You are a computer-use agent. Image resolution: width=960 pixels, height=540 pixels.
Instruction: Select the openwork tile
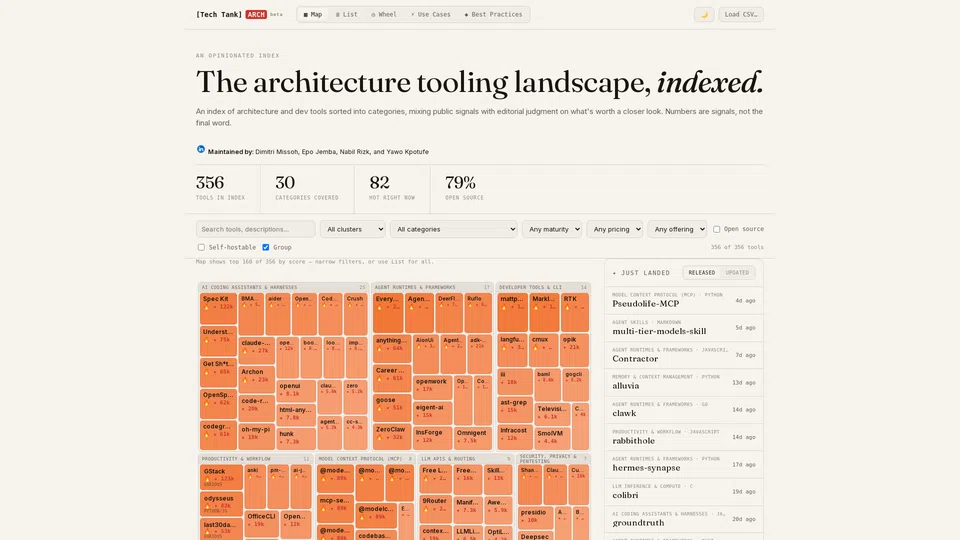pos(433,388)
